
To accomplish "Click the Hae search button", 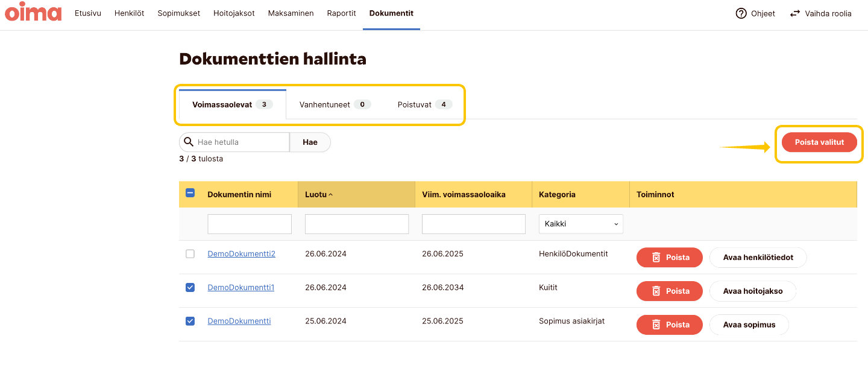I will [x=310, y=142].
